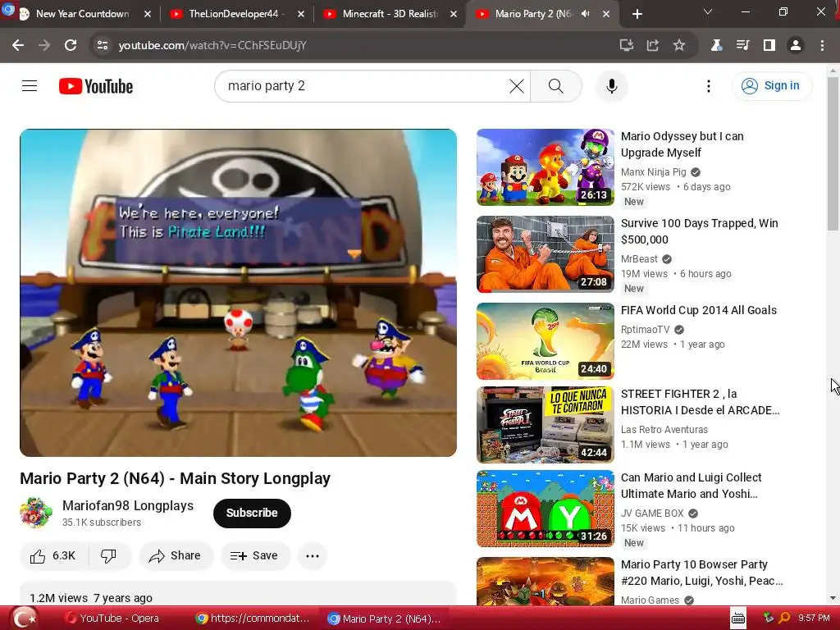Open the Chrome profile icon
This screenshot has width=840, height=630.
click(796, 46)
